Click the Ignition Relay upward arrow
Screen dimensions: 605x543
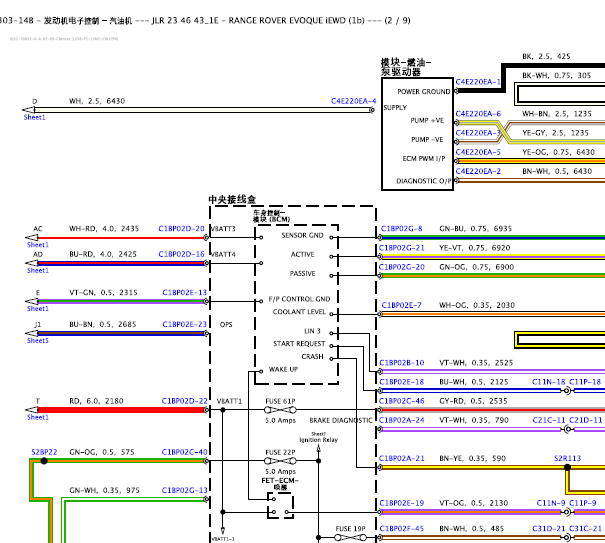click(319, 448)
